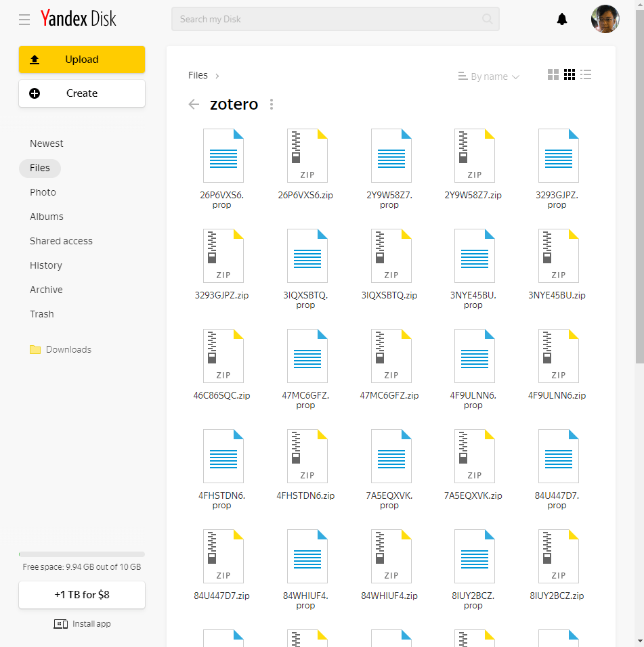Click the Files breadcrumb link
The width and height of the screenshot is (644, 647).
(198, 75)
